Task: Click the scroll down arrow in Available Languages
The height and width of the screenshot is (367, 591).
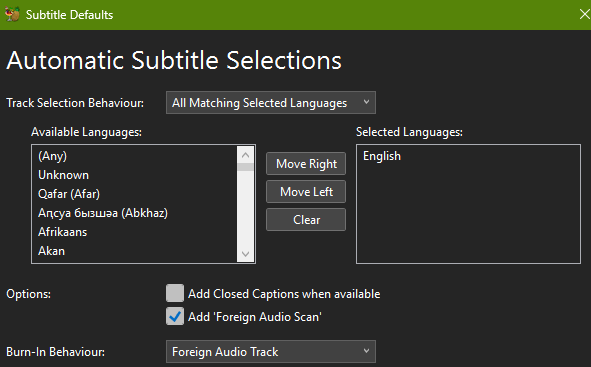Action: pos(245,254)
